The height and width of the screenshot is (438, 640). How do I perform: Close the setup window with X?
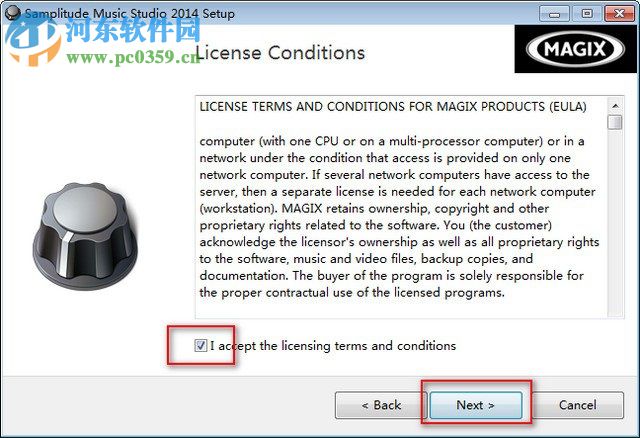[x=619, y=14]
